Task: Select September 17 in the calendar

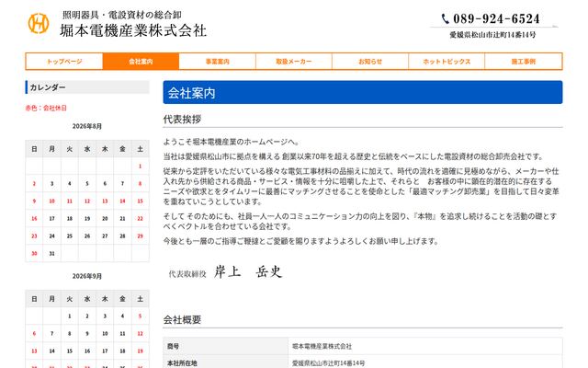Action: 105,351
